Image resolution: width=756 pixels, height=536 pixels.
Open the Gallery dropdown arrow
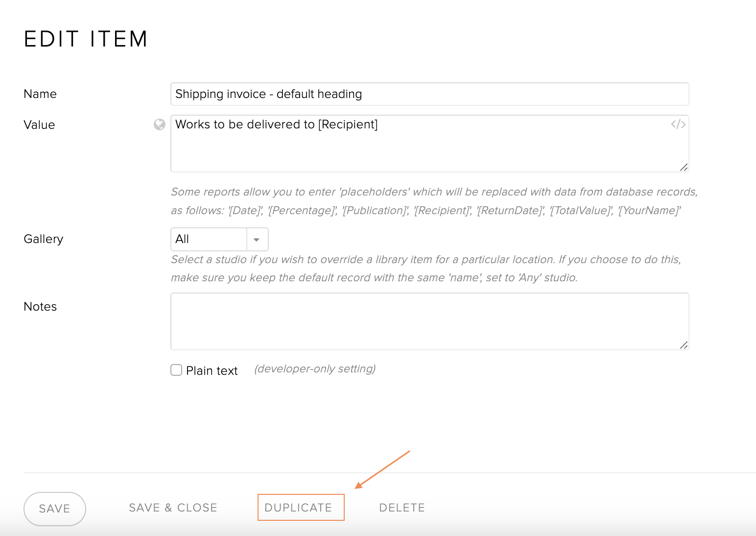click(257, 240)
